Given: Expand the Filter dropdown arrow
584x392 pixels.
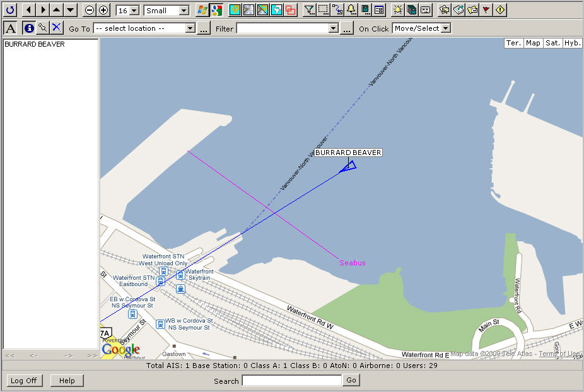Looking at the screenshot, I should [x=334, y=28].
